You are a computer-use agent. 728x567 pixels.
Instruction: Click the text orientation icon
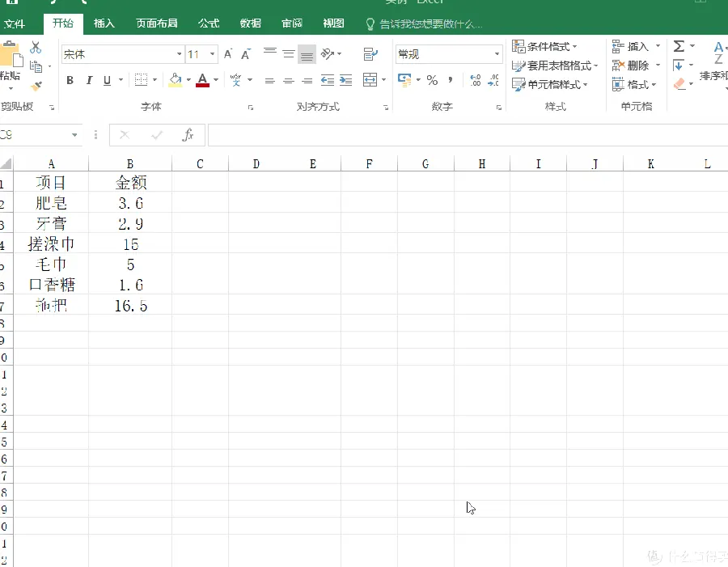[328, 54]
